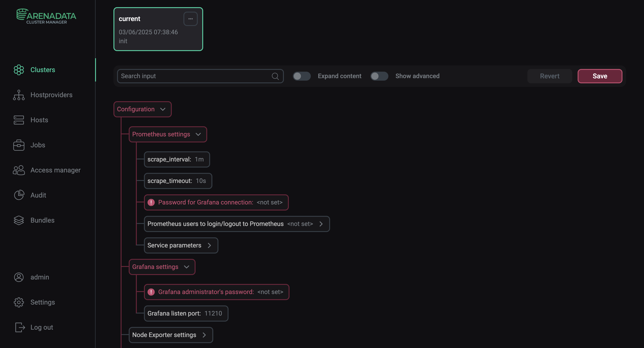Edit the scrape_timeout value 10s

(x=201, y=181)
